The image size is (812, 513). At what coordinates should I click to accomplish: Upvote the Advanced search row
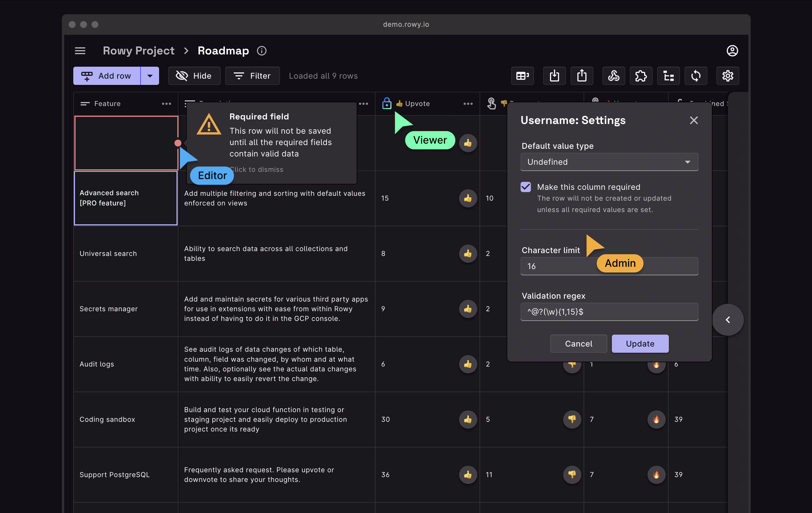[x=468, y=198]
